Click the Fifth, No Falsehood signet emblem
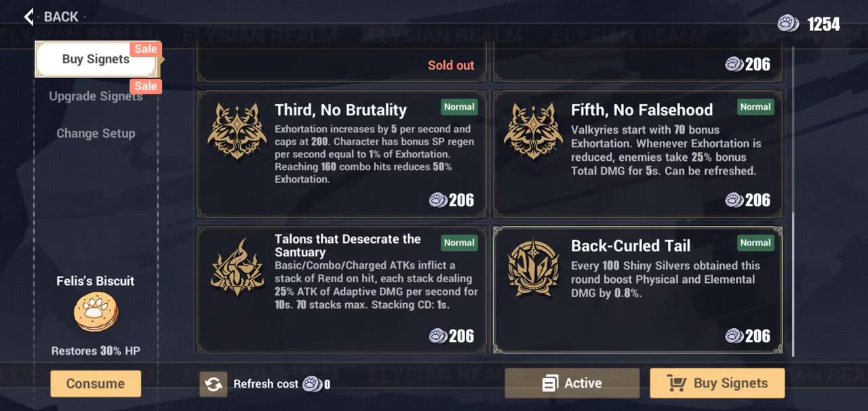 click(x=533, y=132)
